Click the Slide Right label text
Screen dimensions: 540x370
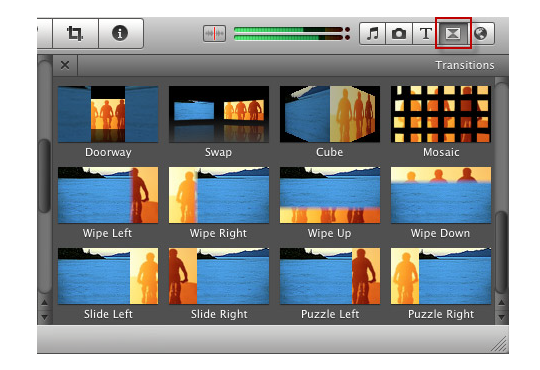pos(219,314)
